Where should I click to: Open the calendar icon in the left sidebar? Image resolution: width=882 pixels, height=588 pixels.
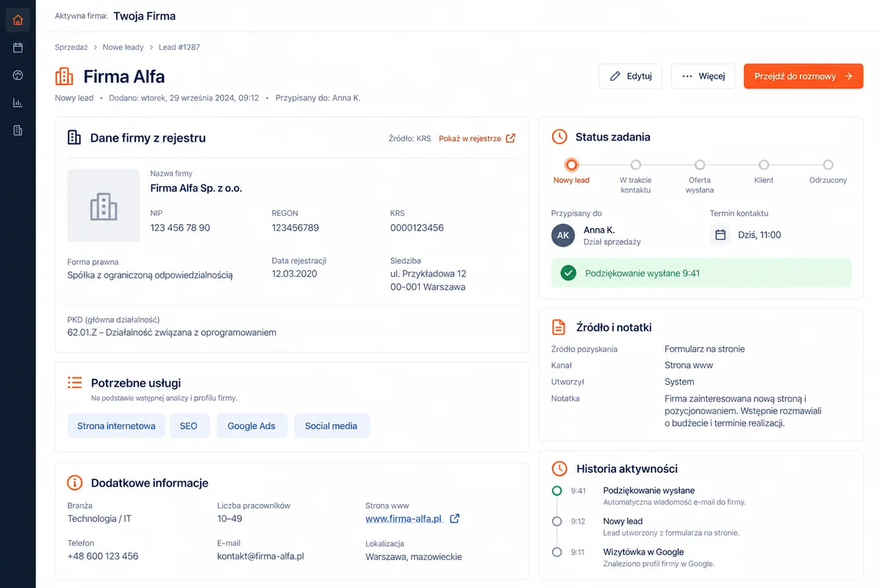coord(18,48)
